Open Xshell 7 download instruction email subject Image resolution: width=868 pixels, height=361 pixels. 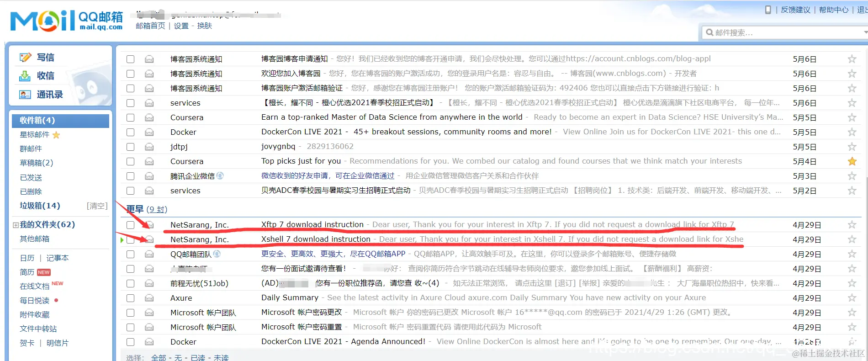point(316,239)
